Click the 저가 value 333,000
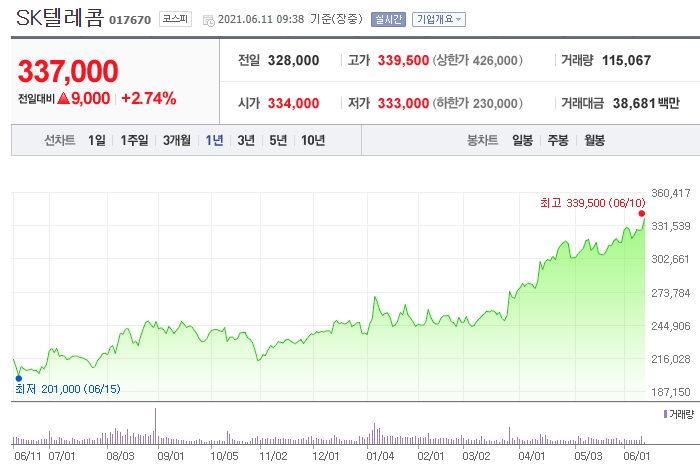 [403, 103]
